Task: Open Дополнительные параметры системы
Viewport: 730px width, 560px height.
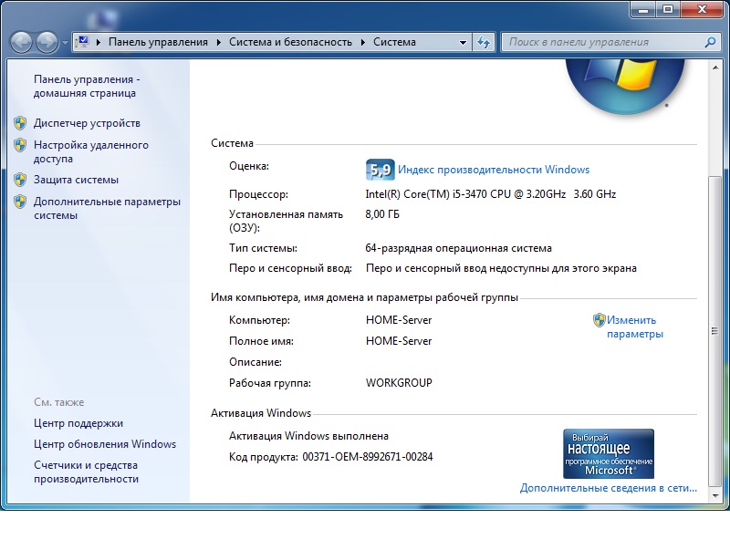Action: [x=107, y=208]
